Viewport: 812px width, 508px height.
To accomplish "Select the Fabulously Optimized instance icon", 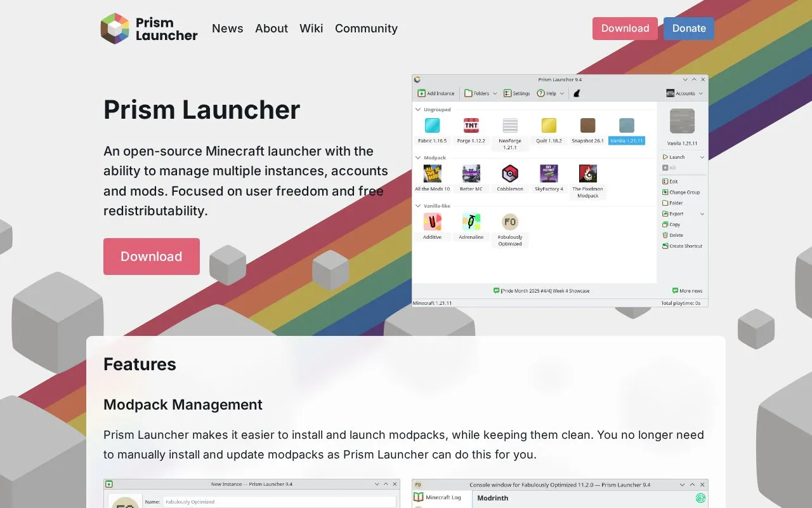I will 510,222.
